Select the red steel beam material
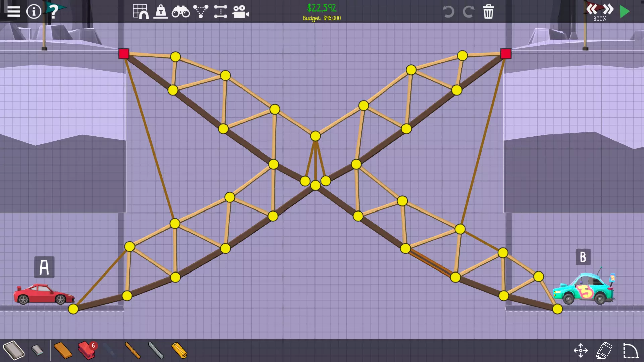The image size is (644, 362). click(x=87, y=350)
